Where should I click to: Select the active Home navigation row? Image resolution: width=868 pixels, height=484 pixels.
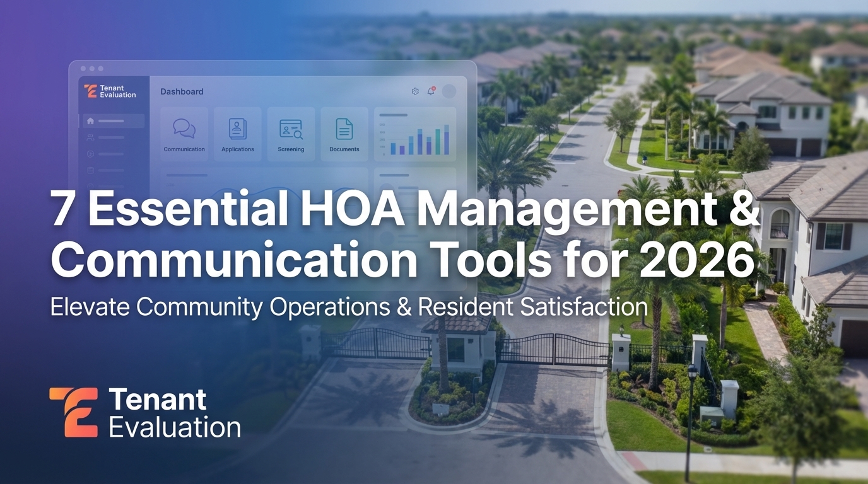tap(114, 121)
